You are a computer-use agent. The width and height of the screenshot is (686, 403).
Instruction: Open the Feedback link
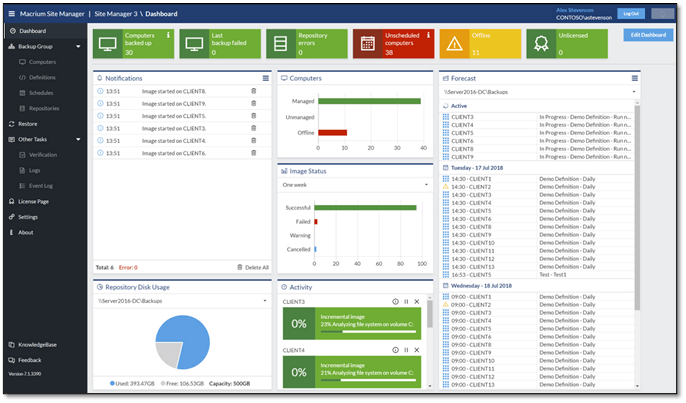click(x=29, y=360)
